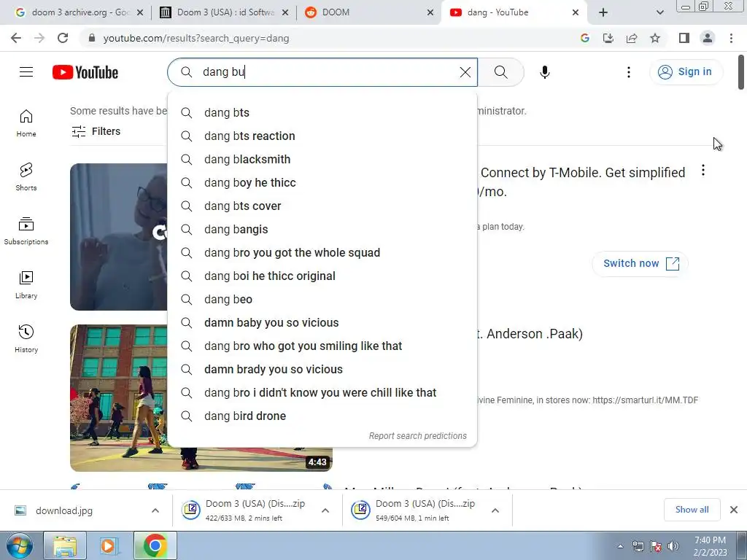Share this page with the share icon
The image size is (747, 560).
[632, 38]
